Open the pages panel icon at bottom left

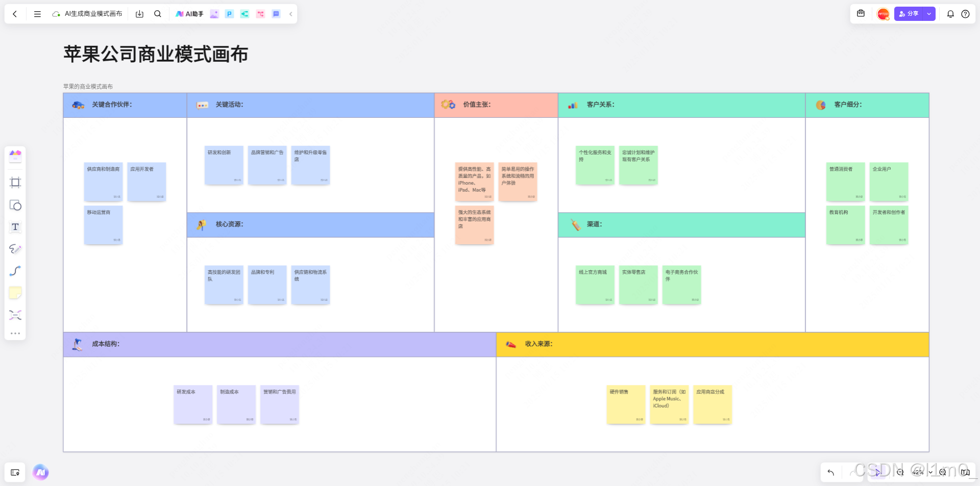click(x=15, y=472)
